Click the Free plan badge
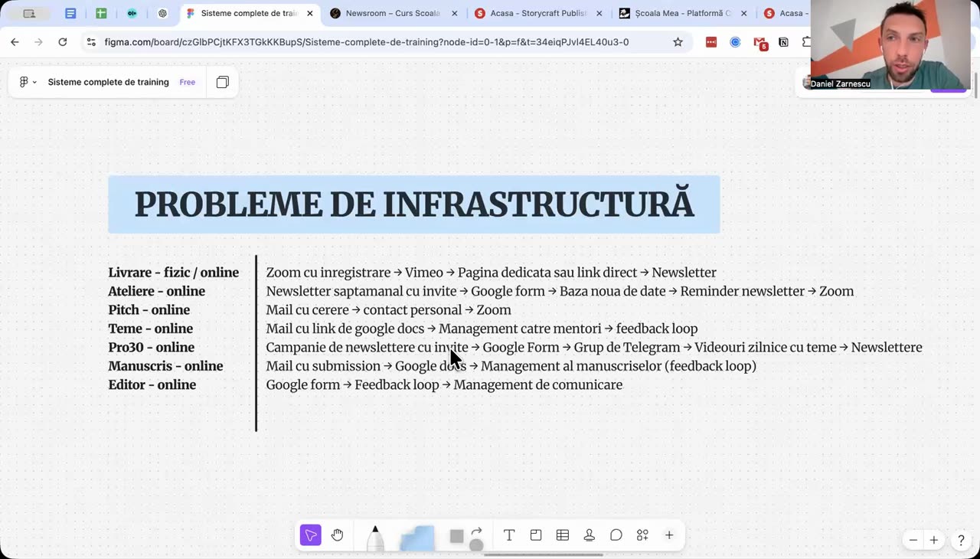 pos(188,82)
